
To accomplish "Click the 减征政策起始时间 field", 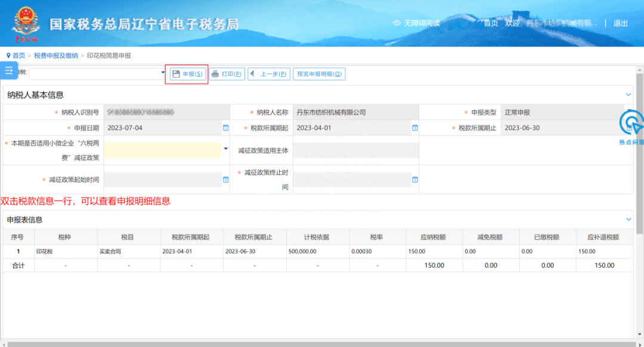I will click(x=163, y=179).
